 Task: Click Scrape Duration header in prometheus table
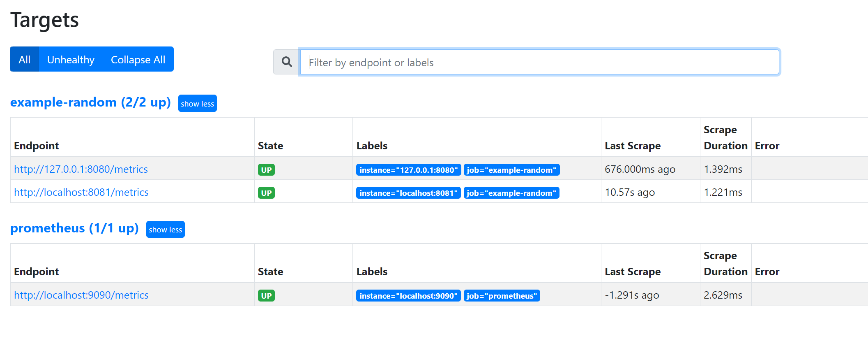[725, 263]
